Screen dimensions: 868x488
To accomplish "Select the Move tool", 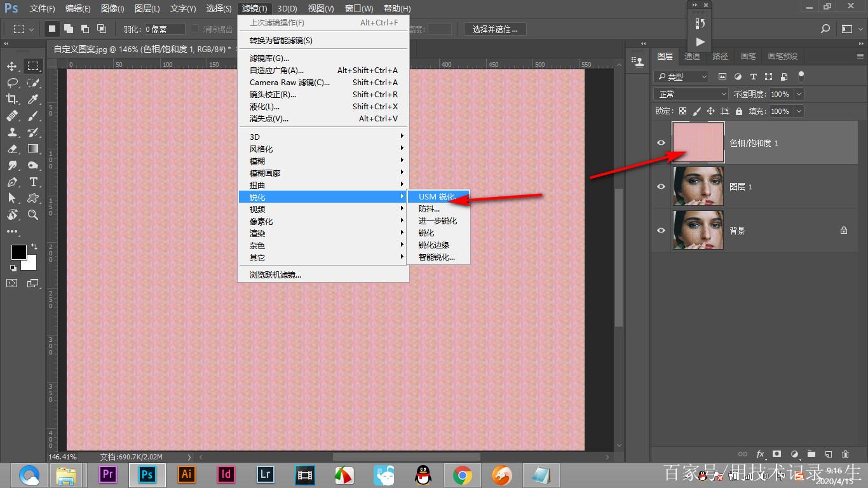I will [x=12, y=66].
